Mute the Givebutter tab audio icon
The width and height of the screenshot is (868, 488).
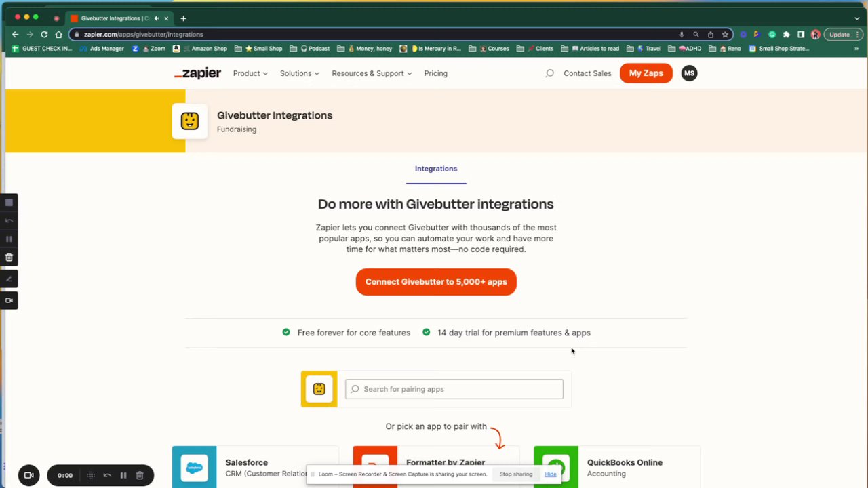point(157,18)
